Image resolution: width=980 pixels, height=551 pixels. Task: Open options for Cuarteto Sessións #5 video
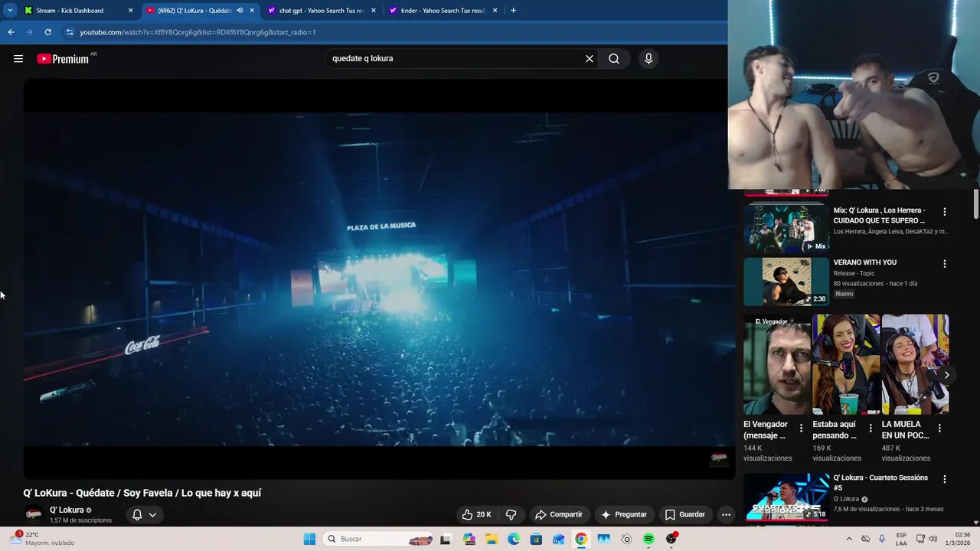click(x=944, y=479)
